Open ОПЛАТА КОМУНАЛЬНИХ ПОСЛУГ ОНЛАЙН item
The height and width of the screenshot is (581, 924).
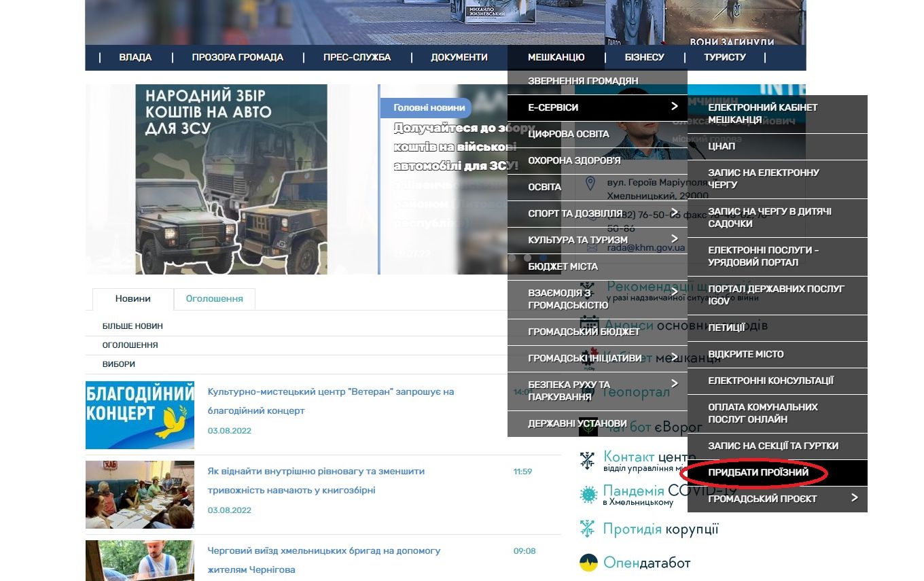click(x=777, y=413)
